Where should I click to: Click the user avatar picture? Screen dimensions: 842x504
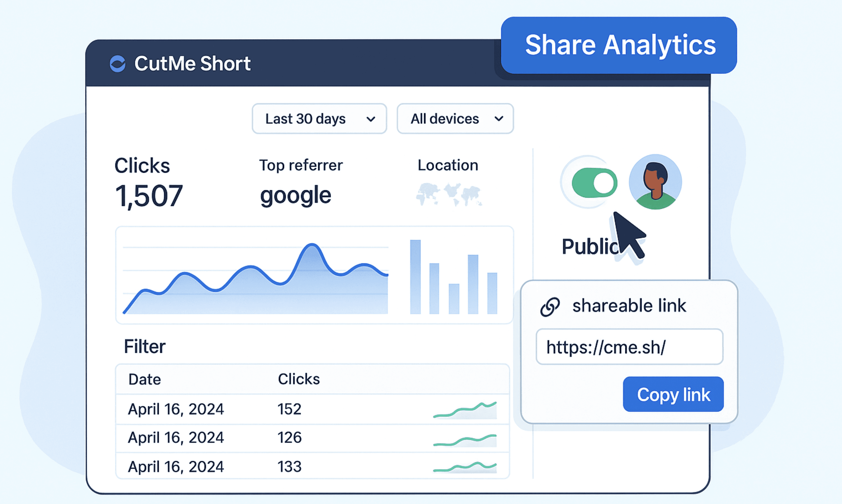[655, 182]
